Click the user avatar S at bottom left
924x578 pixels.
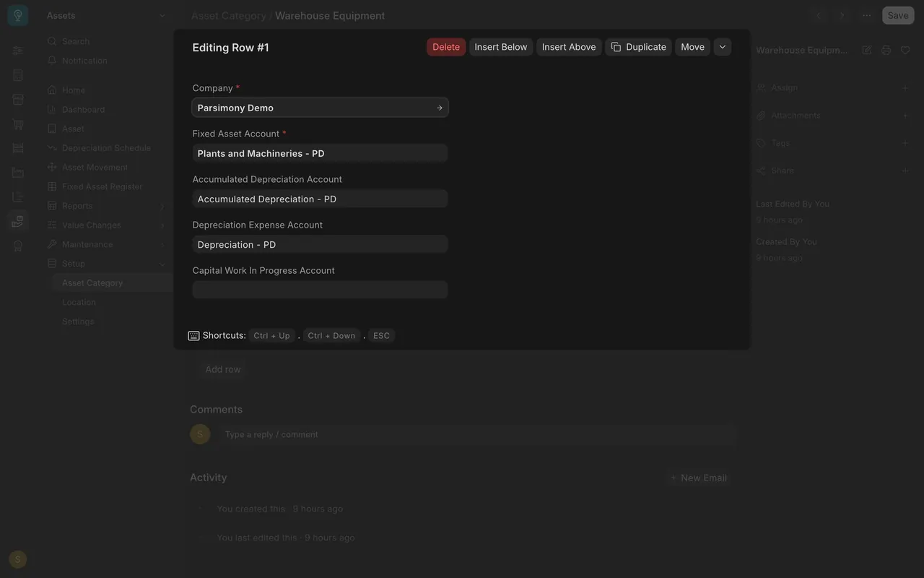coord(18,559)
